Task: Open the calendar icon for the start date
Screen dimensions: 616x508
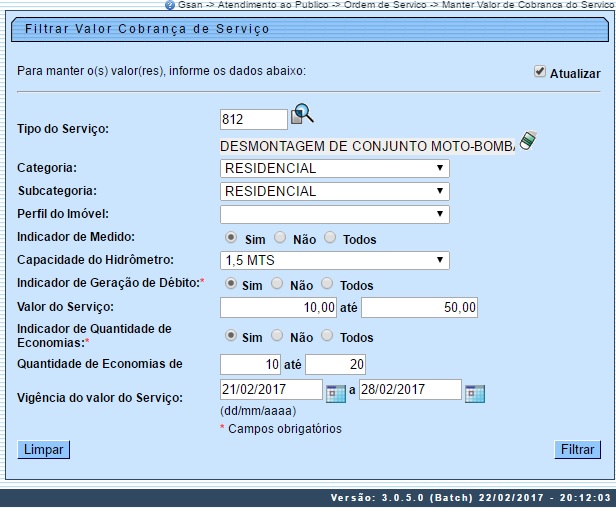Action: 336,393
